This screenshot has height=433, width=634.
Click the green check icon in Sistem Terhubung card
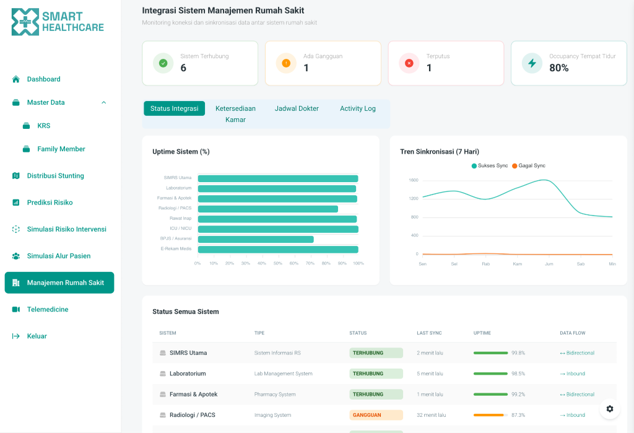click(163, 63)
